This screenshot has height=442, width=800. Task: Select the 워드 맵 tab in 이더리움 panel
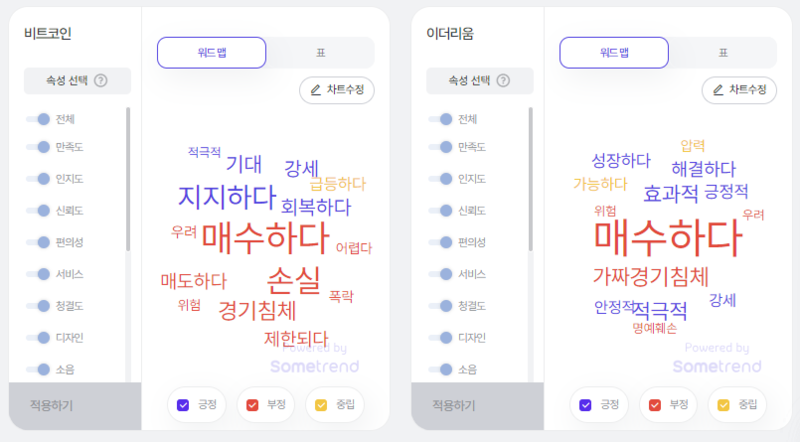point(614,53)
